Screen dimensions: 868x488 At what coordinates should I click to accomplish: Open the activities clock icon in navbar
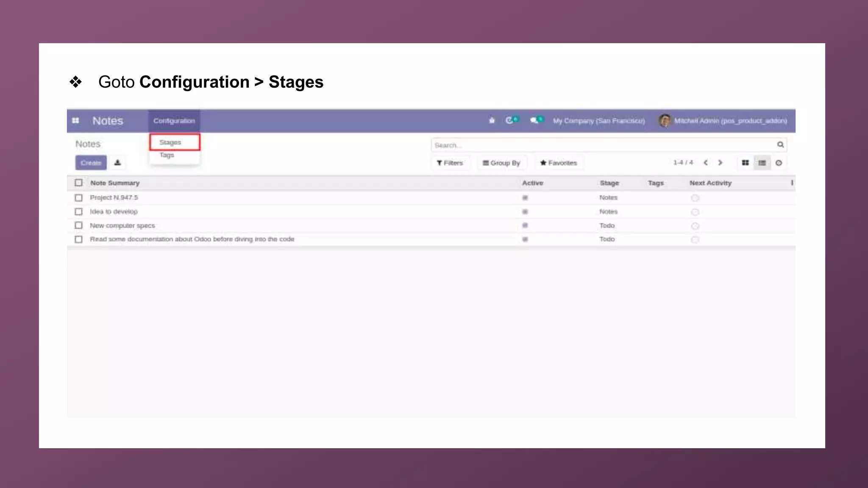(510, 121)
